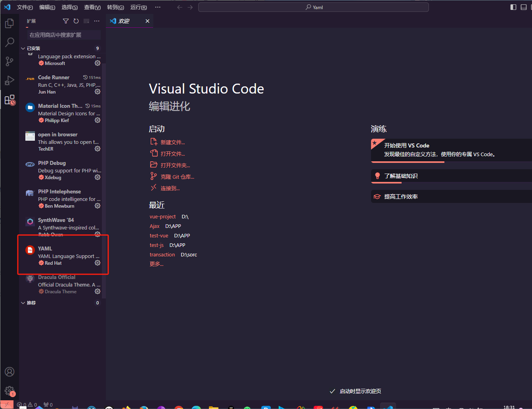Expand 了解基础知识 walkthrough
Image resolution: width=532 pixels, height=409 pixels.
(x=452, y=176)
